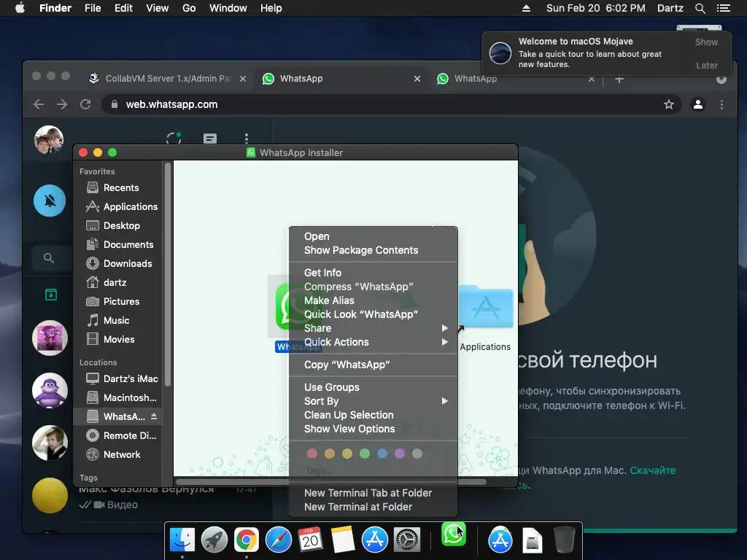The height and width of the screenshot is (560, 747).
Task: Click Spotlight search magnifier in menu bar
Action: (700, 8)
